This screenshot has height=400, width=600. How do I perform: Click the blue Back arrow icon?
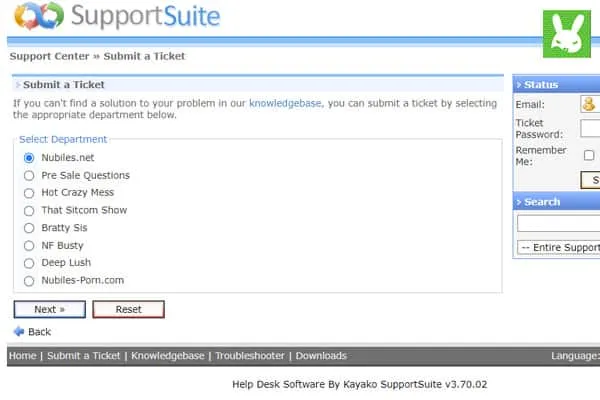coord(19,331)
